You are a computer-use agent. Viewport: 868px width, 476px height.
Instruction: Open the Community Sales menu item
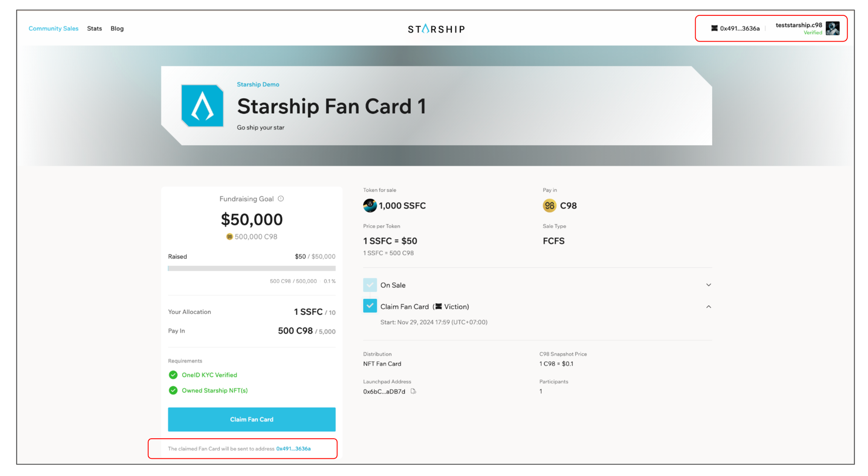point(53,29)
